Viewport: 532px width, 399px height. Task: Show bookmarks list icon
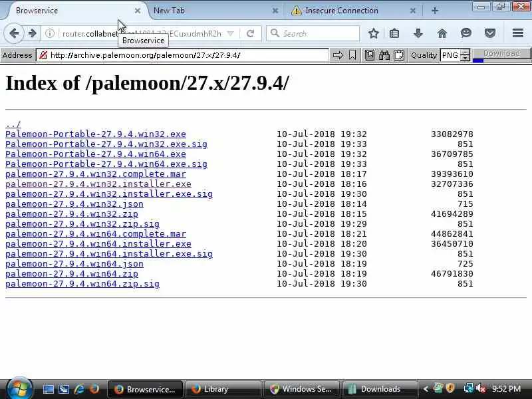394,33
